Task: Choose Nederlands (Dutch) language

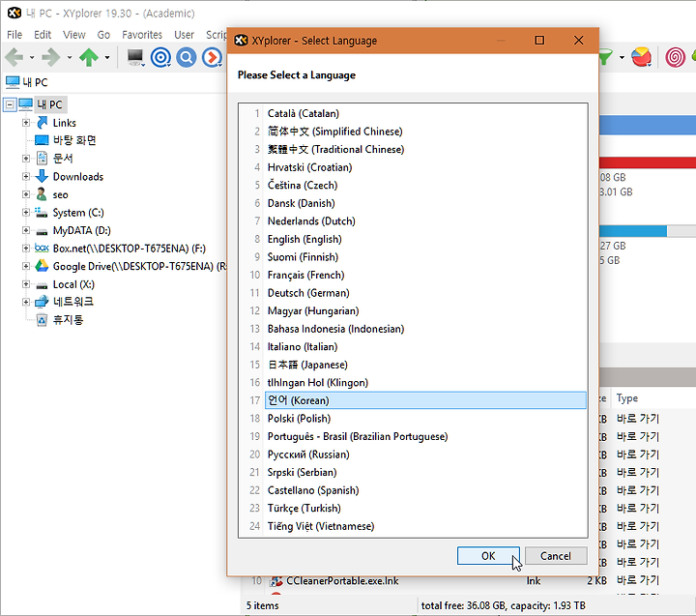Action: tap(425, 221)
